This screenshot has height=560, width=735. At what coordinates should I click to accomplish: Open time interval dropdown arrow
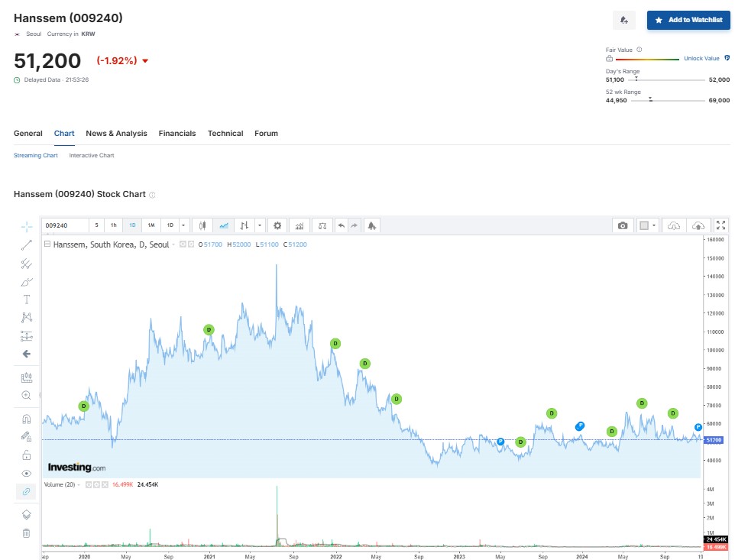coord(183,225)
